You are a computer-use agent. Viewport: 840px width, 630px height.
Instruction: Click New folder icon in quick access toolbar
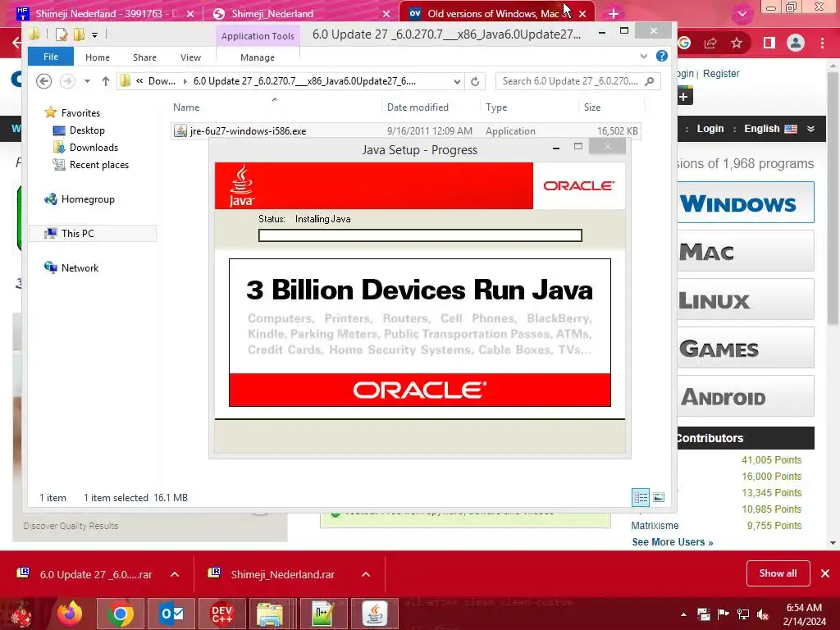(79, 34)
